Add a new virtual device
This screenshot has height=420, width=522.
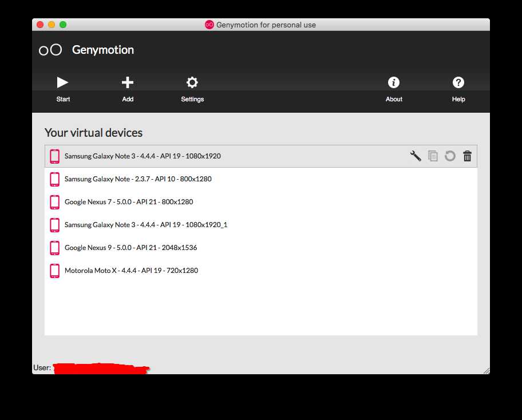128,89
